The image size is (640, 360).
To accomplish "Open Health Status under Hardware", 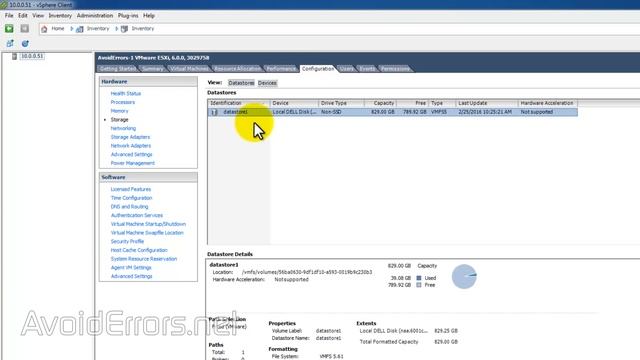I will click(x=125, y=93).
